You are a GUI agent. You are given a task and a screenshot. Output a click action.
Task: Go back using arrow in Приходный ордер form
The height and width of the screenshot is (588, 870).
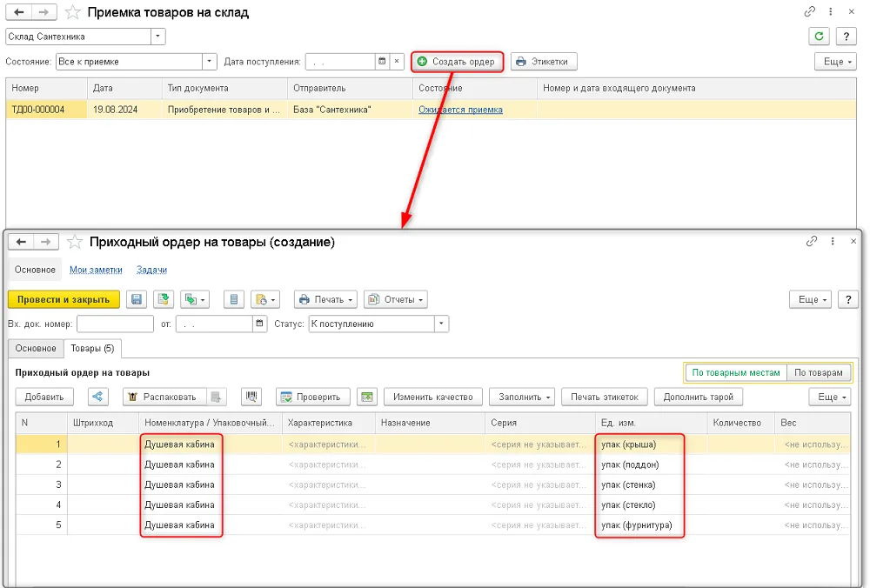point(21,242)
